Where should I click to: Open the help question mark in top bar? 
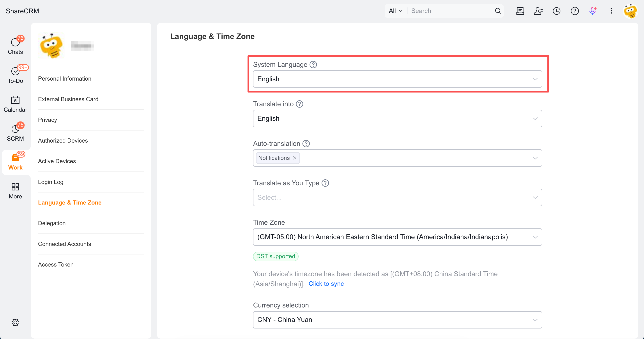(x=575, y=11)
